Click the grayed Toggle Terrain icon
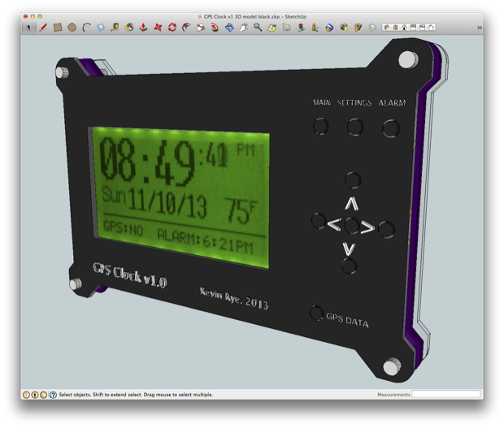The image size is (504, 428). point(286,28)
